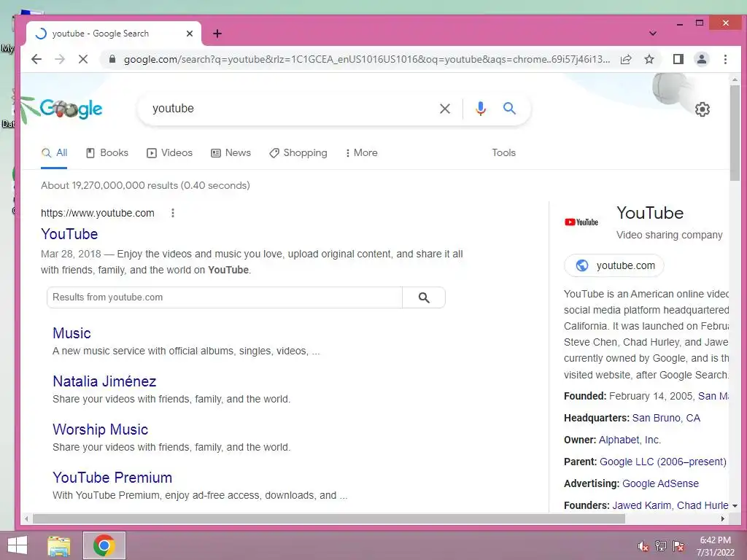Switch to Shopping results

[x=298, y=153]
